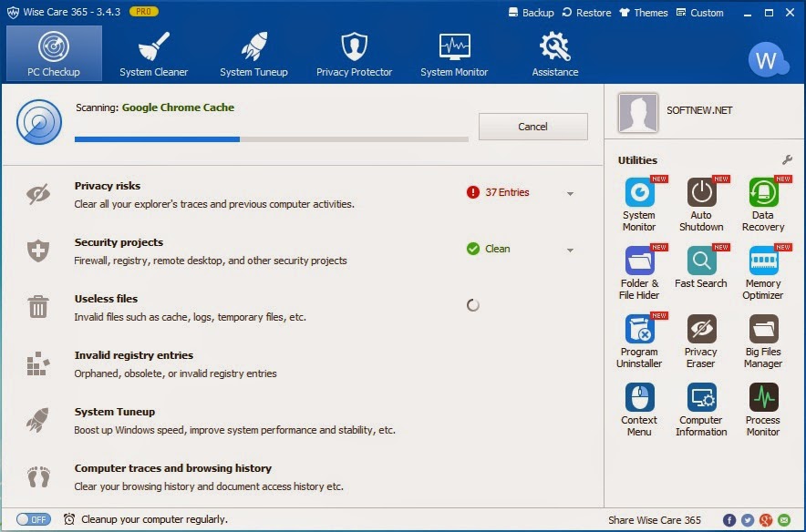
Task: Select Computer traces and browsing history heading
Action: (x=172, y=468)
